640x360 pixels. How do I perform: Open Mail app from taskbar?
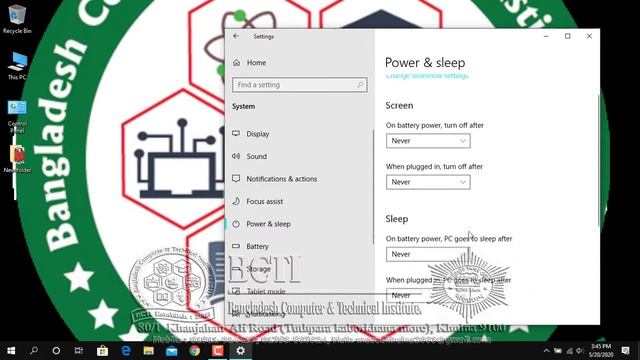click(172, 351)
